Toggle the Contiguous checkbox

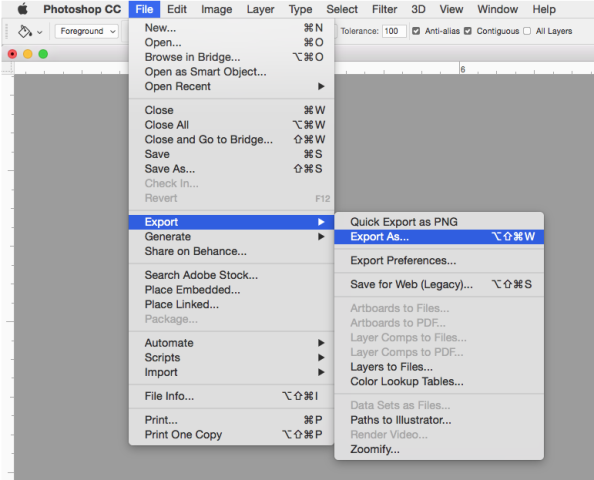(468, 31)
